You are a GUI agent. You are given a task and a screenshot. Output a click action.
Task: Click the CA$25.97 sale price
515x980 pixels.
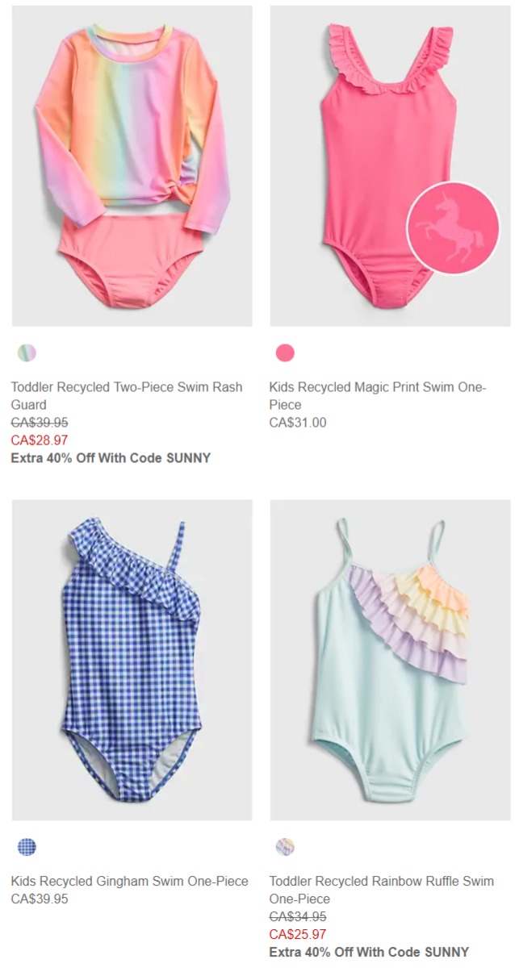298,934
